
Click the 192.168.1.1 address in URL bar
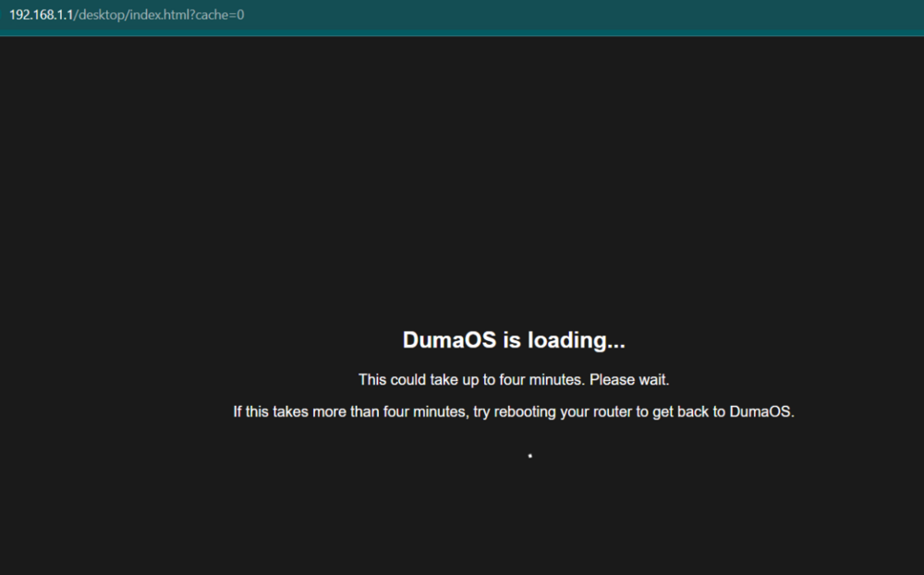40,16
